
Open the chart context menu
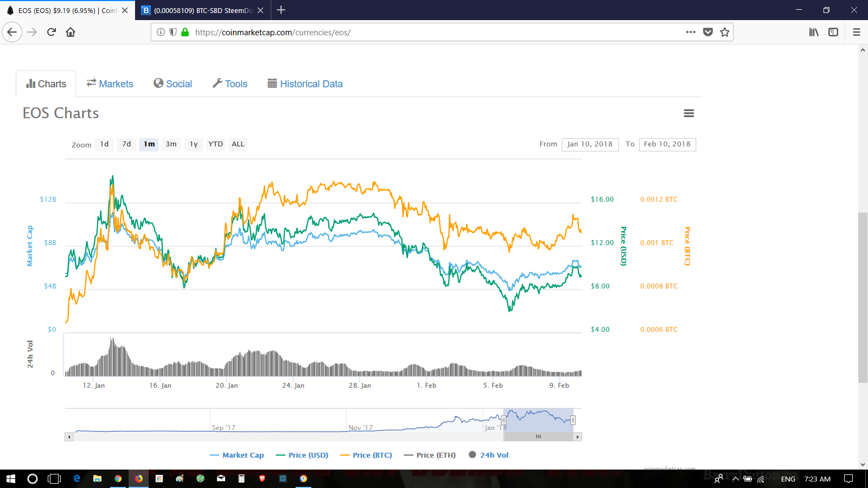point(689,113)
